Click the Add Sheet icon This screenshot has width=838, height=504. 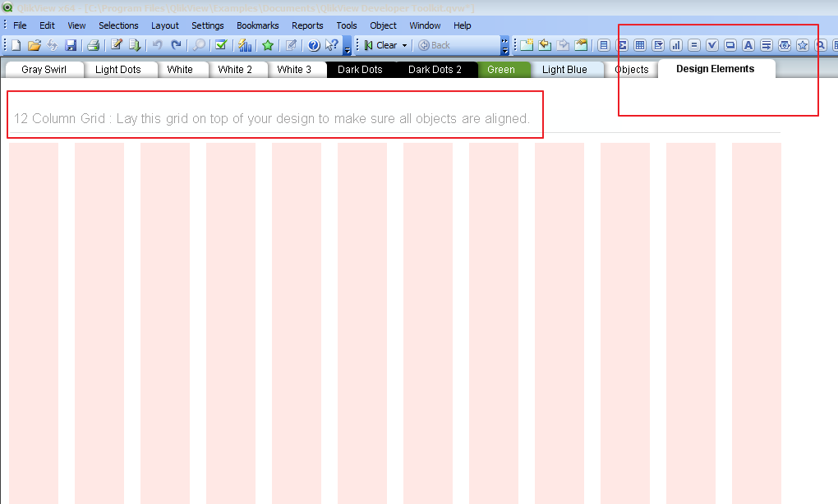[527, 45]
